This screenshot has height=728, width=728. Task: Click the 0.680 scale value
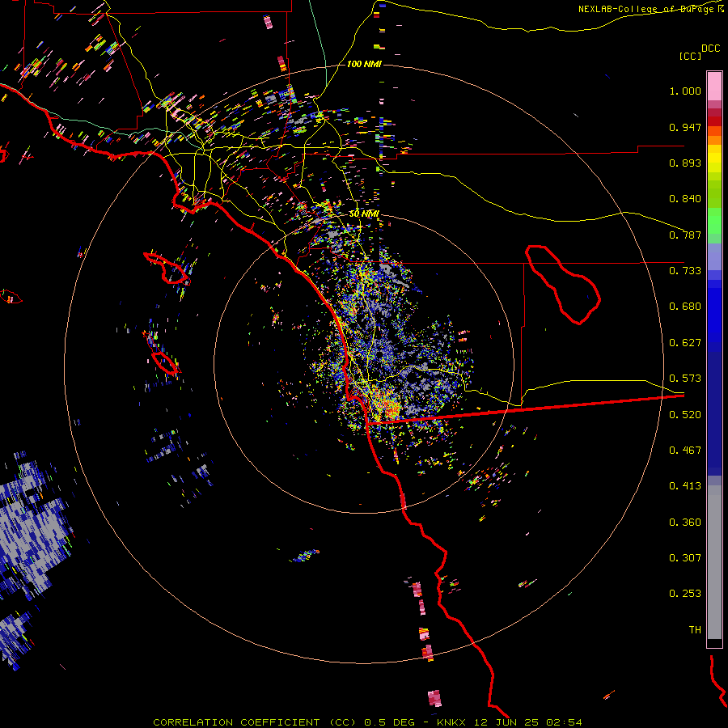pyautogui.click(x=685, y=307)
